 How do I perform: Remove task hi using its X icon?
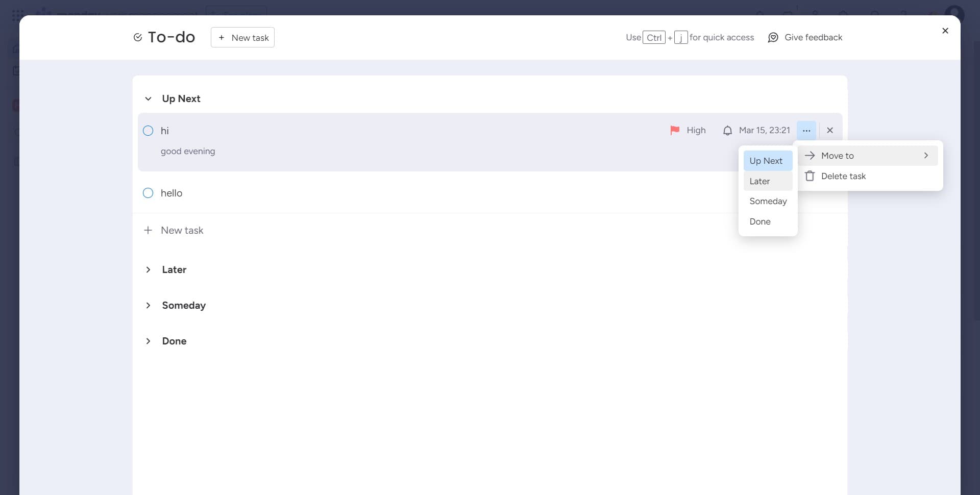click(x=830, y=130)
